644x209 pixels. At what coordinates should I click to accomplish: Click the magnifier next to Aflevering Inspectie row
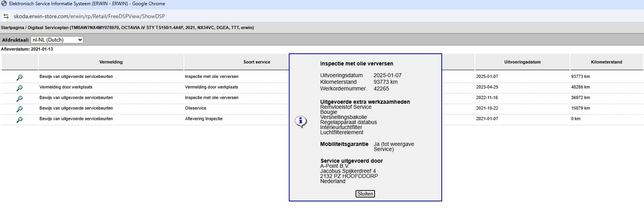(x=19, y=119)
